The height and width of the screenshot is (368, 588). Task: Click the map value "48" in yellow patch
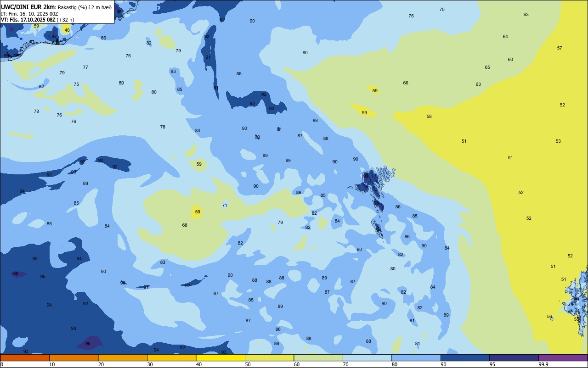(67, 30)
